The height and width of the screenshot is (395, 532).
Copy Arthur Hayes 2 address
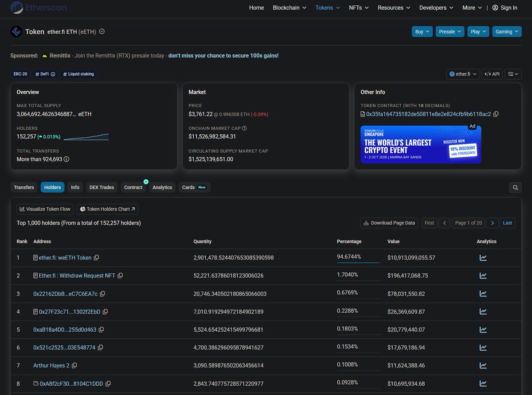[x=74, y=366]
